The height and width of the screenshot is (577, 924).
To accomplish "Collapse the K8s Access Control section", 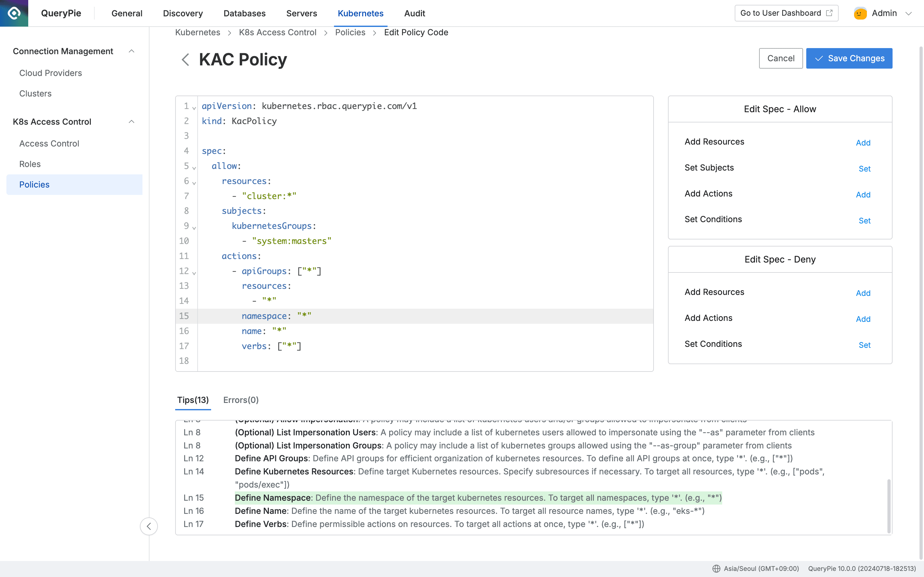I will pyautogui.click(x=132, y=121).
